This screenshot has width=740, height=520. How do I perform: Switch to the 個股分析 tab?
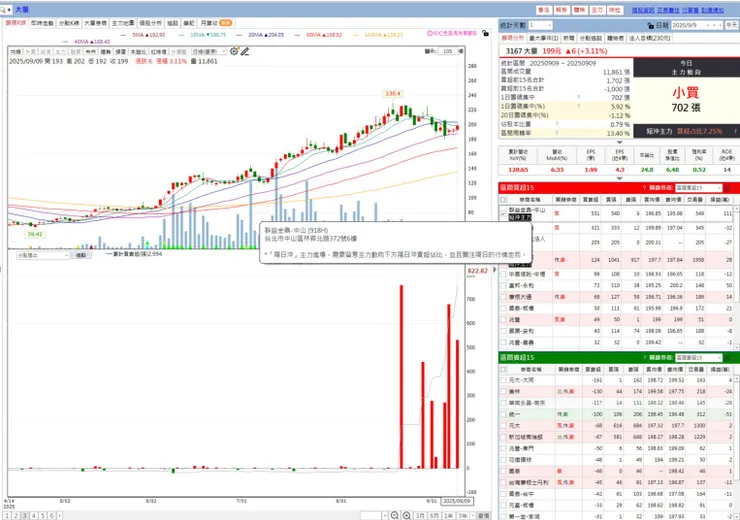[150, 23]
